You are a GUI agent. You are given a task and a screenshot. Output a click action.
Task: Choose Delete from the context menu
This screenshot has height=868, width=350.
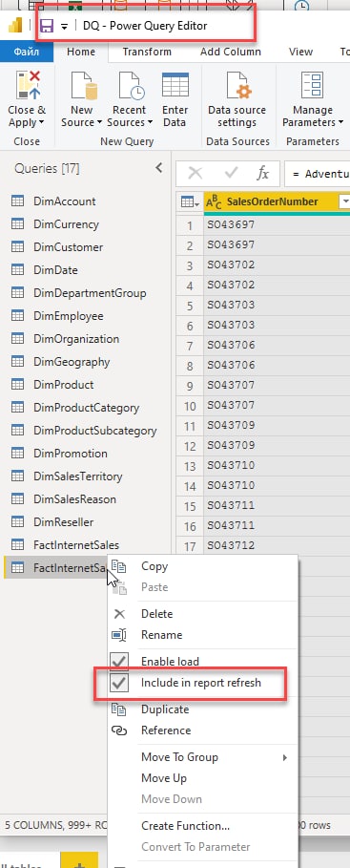(x=202, y=614)
